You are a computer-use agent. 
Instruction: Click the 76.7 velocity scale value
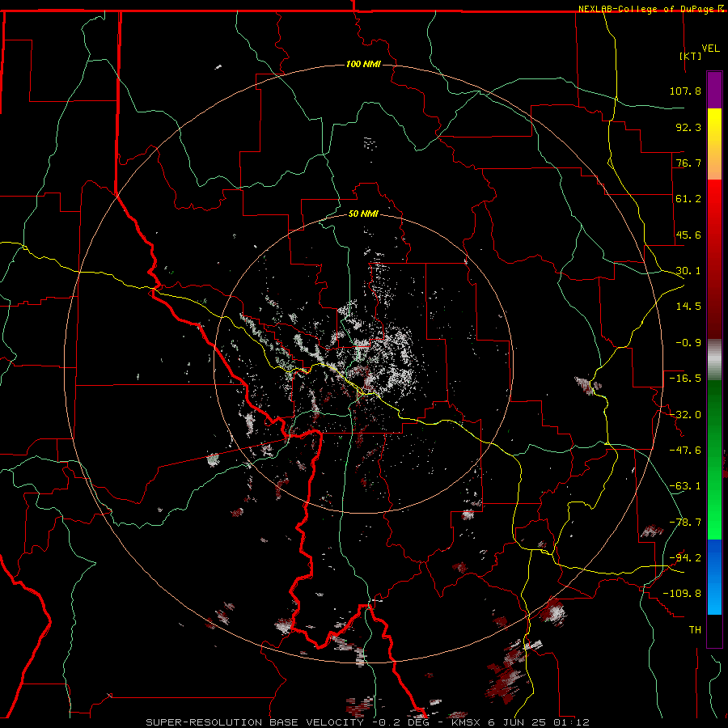pos(688,163)
